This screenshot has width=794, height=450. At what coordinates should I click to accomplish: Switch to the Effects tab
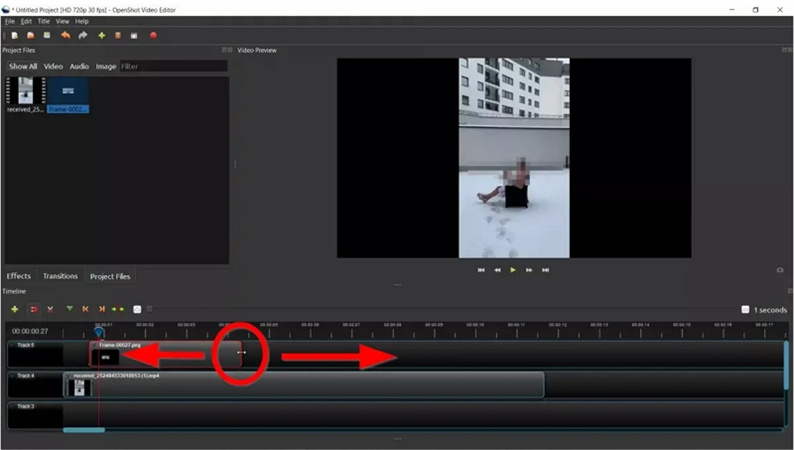pyautogui.click(x=19, y=276)
